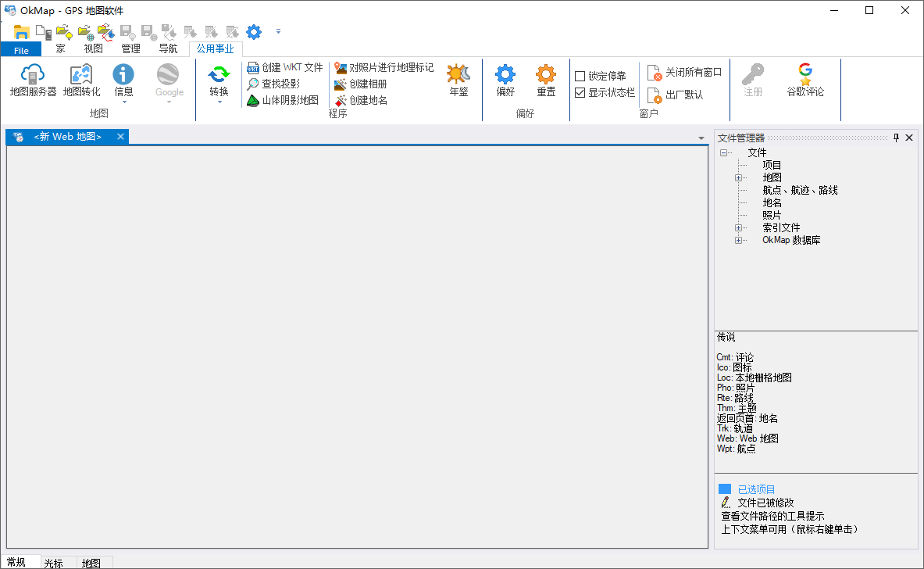This screenshot has width=924, height=569.
Task: Click the 谷歌评论 link
Action: (804, 81)
